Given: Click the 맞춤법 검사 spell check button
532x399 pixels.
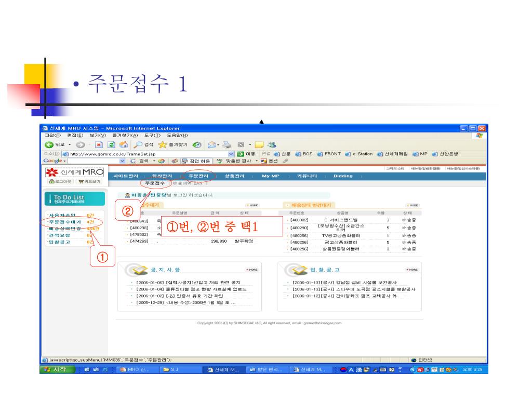Looking at the screenshot, I should coord(234,161).
